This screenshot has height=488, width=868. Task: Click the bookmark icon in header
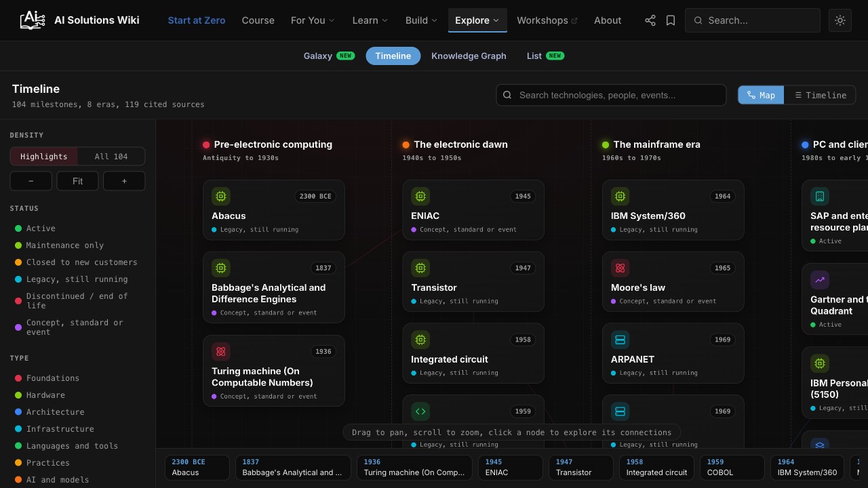click(x=671, y=20)
